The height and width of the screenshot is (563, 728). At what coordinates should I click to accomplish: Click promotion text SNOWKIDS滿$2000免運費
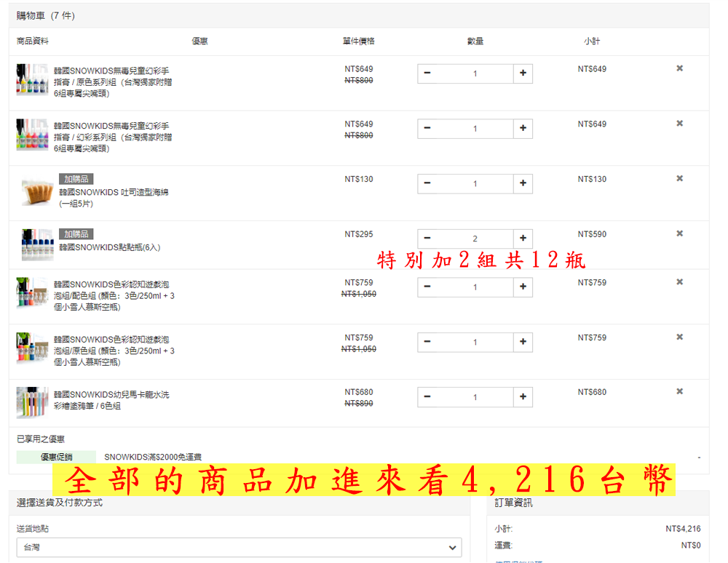coord(153,458)
